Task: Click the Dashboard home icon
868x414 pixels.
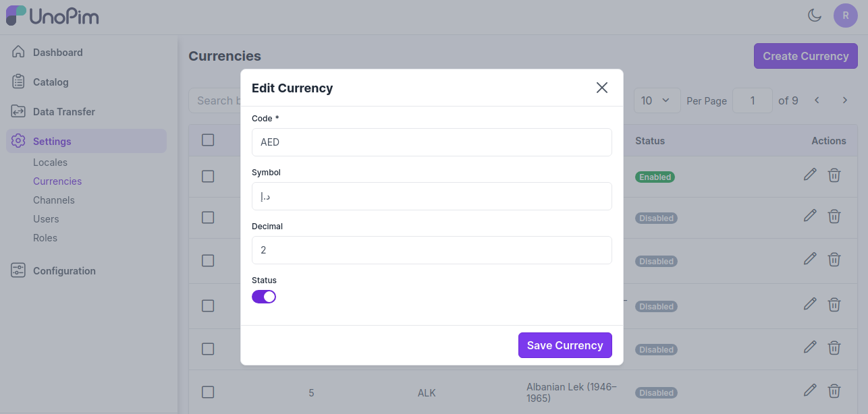Action: tap(19, 52)
